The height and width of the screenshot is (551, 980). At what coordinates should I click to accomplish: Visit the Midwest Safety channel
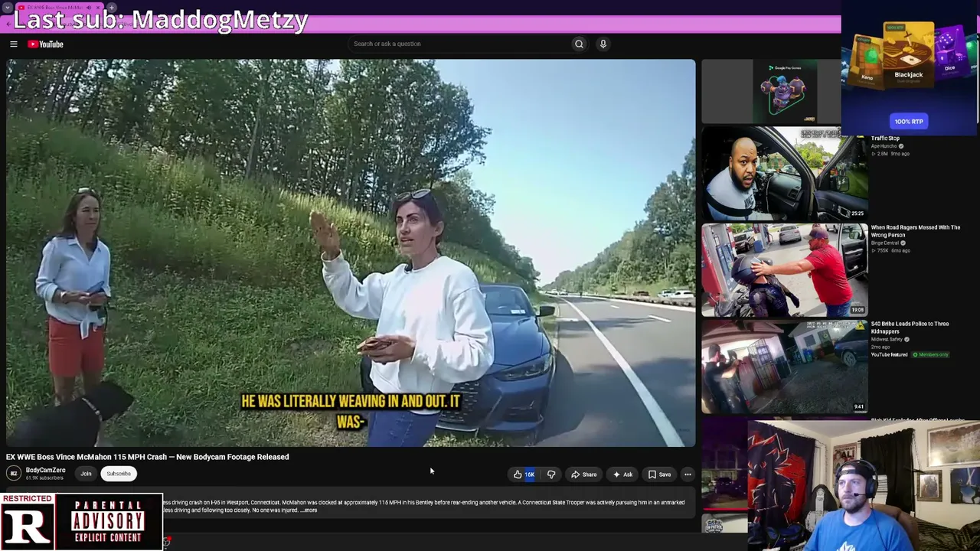click(886, 340)
